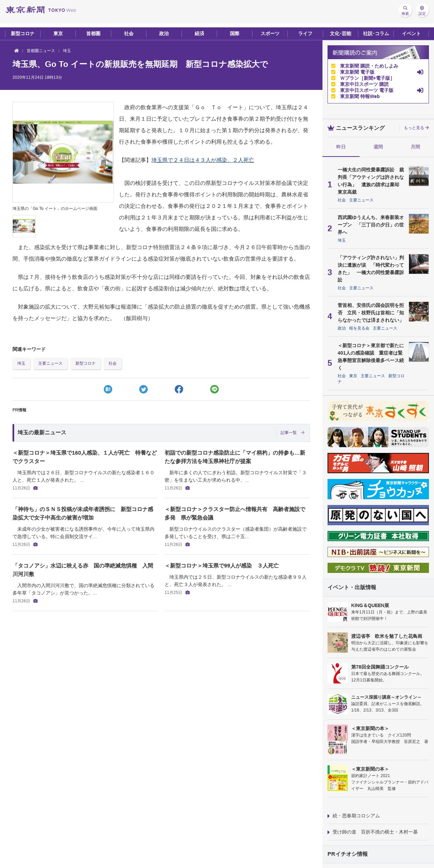Viewport: 434px width, 868px height.
Task: Click the crown icon by ニュースランキング
Action: (x=331, y=128)
